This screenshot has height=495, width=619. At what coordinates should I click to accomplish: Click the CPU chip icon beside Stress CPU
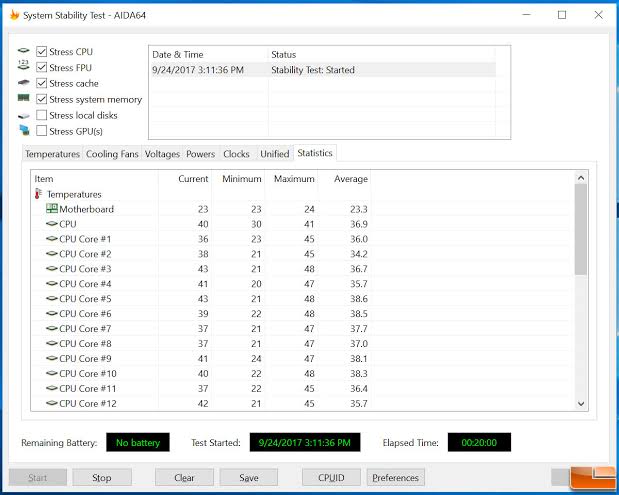tap(24, 51)
